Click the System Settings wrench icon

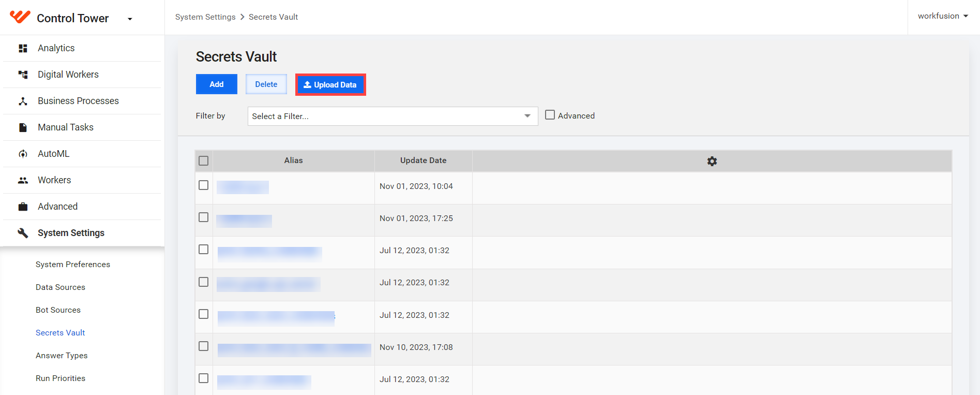tap(23, 233)
